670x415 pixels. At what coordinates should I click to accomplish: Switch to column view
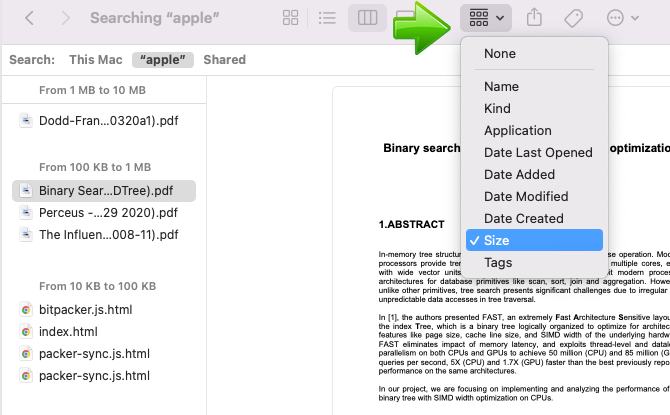[367, 18]
